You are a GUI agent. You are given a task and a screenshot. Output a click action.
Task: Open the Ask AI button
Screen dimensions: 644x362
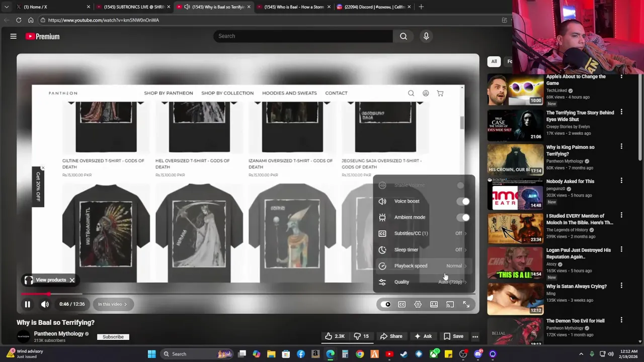point(423,336)
